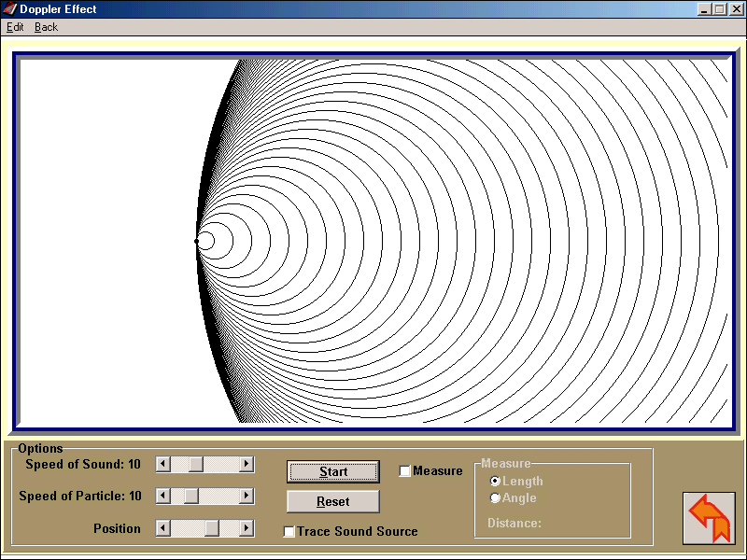Select the Angle radio button
The image size is (747, 560).
click(495, 497)
